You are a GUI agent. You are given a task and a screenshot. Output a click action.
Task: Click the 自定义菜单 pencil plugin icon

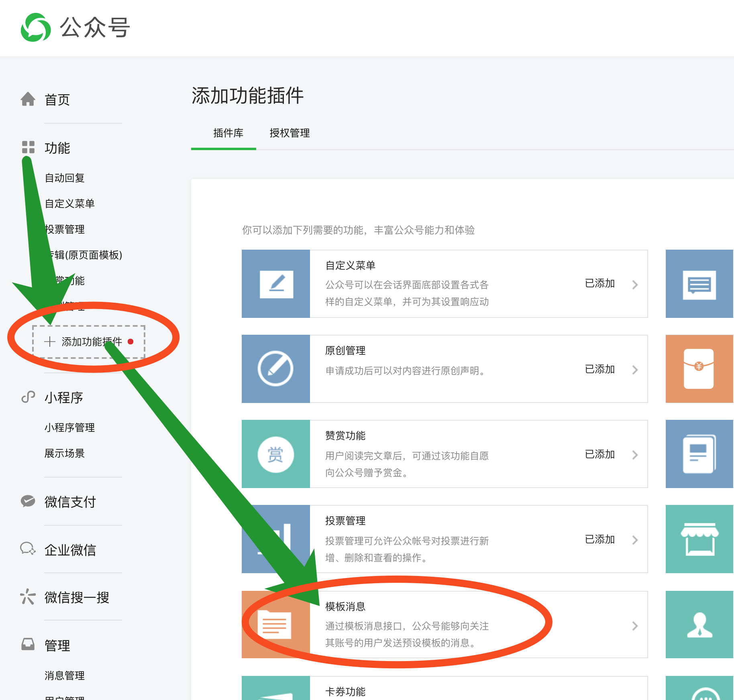276,284
